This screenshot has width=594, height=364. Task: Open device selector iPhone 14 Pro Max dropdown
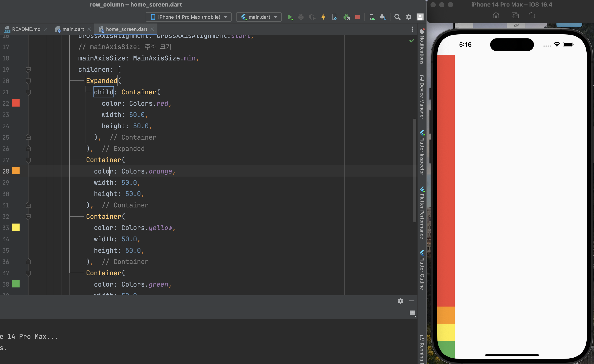tap(189, 17)
